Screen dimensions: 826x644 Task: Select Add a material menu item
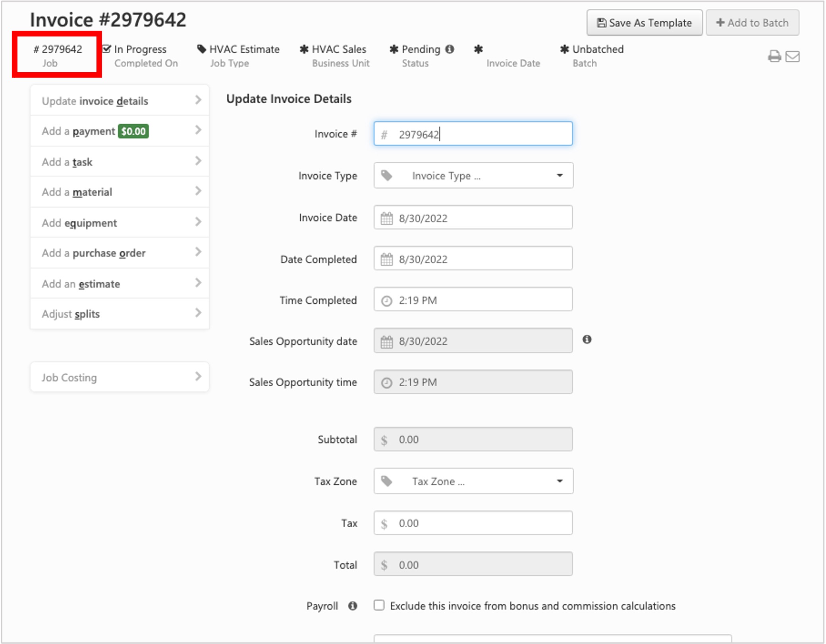pyautogui.click(x=120, y=192)
